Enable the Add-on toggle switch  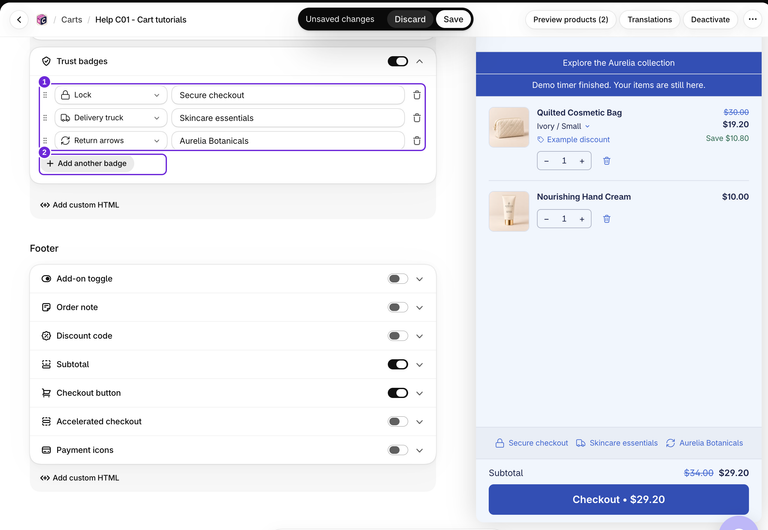coord(398,279)
